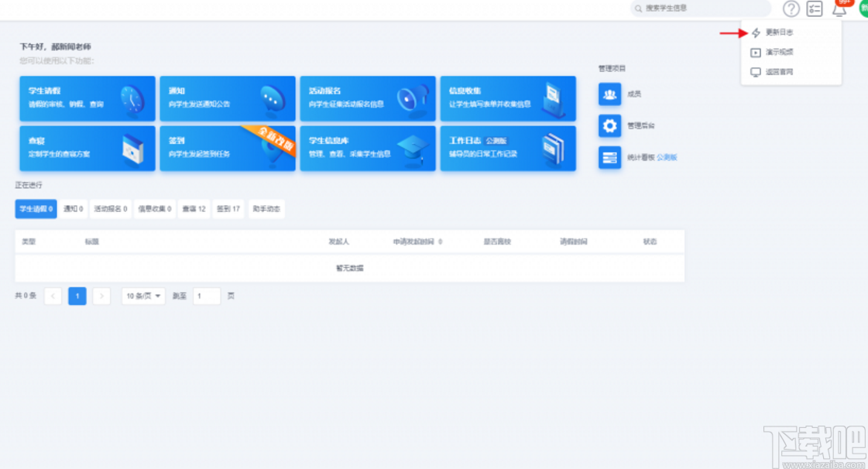Click the 请假时间 column header
The width and height of the screenshot is (868, 469).
(574, 241)
